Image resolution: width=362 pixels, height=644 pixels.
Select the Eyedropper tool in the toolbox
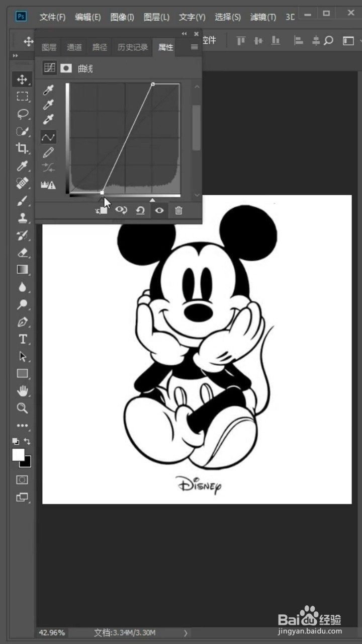pos(22,166)
